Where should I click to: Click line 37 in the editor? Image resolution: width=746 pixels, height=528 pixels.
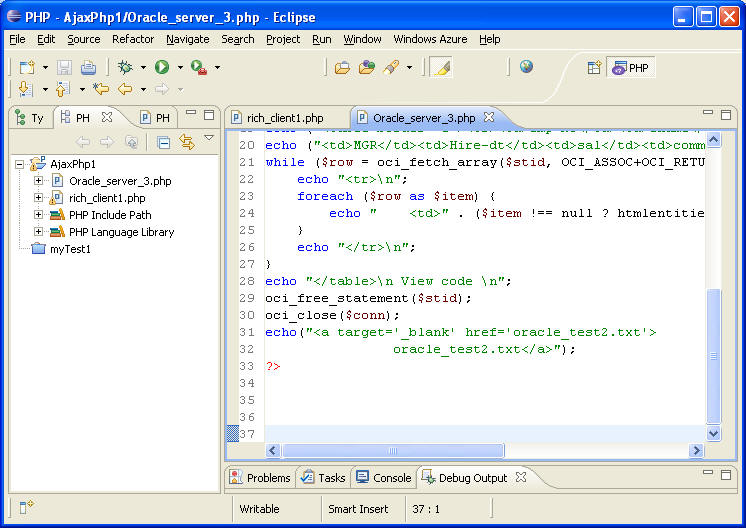pos(484,434)
